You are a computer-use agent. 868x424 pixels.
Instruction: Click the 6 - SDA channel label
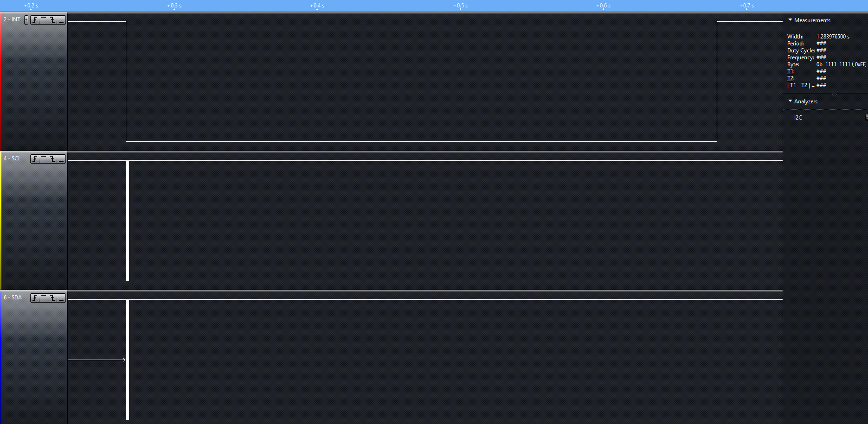point(13,297)
